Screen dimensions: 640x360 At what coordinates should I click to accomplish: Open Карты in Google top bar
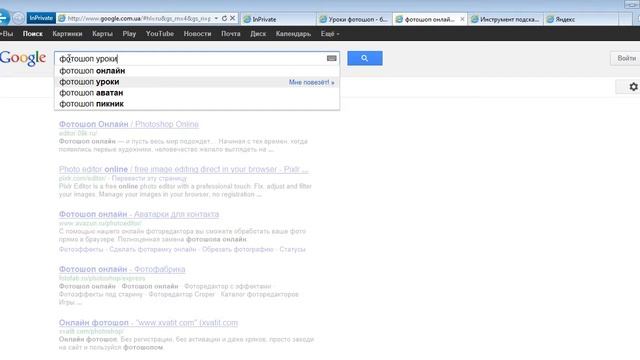point(102,34)
